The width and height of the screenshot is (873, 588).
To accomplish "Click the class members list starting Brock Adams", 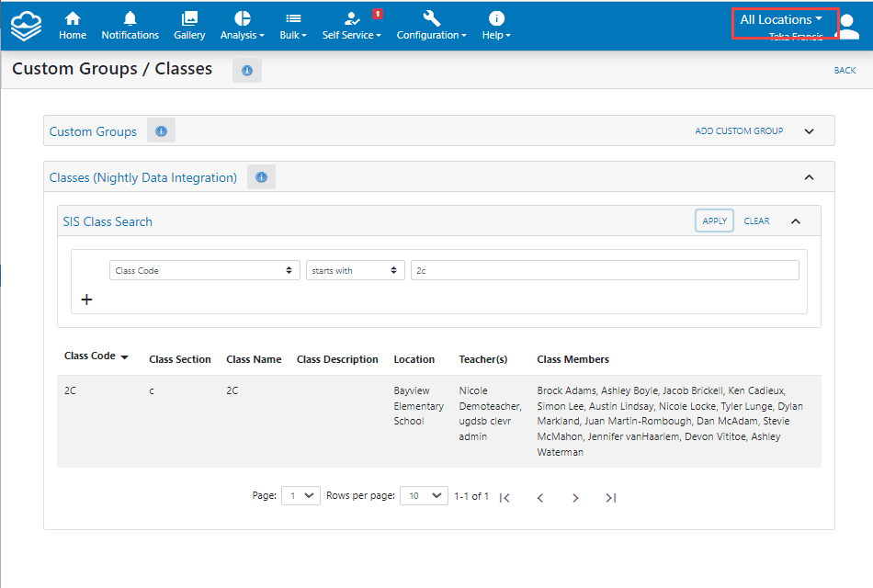I will 670,422.
